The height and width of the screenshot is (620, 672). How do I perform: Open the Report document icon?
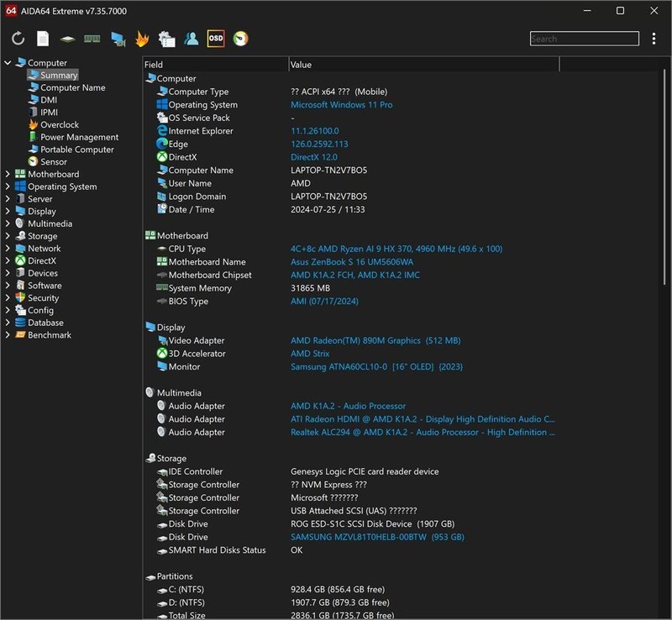(x=43, y=39)
